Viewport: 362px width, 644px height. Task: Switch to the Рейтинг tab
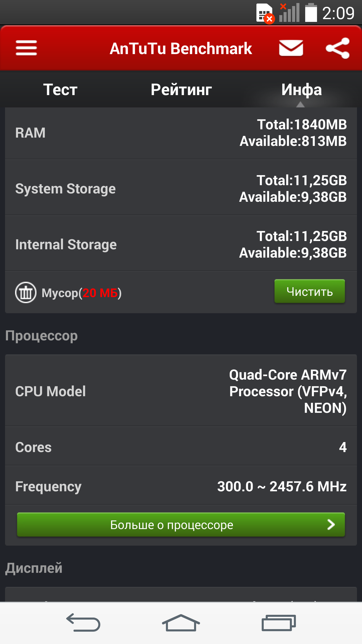point(181,90)
